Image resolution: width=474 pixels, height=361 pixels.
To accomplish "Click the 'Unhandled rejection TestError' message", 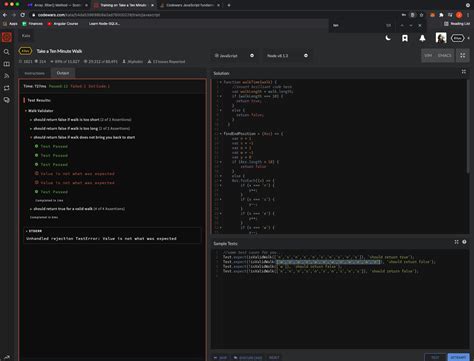I will [x=101, y=239].
